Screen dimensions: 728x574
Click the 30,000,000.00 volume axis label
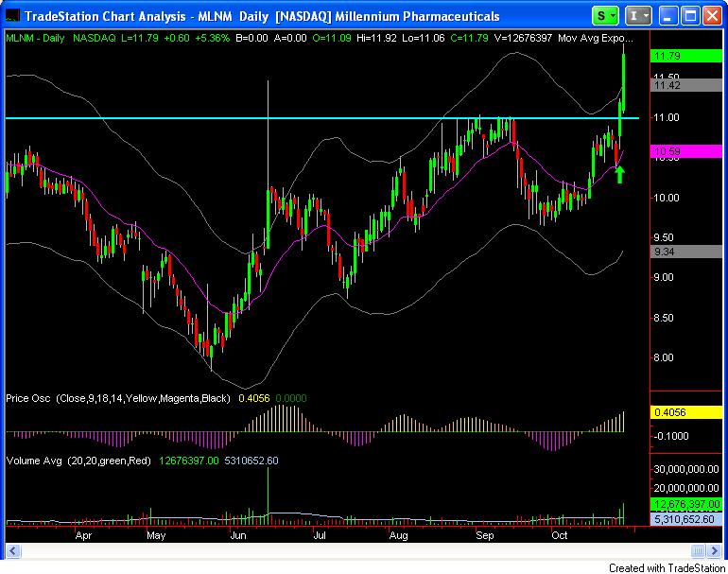pos(686,470)
